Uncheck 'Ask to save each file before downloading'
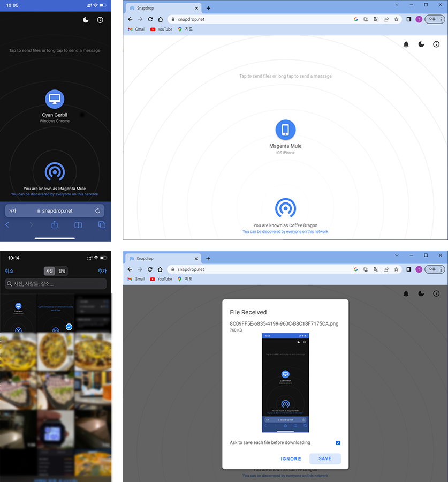The width and height of the screenshot is (448, 482). (x=338, y=443)
